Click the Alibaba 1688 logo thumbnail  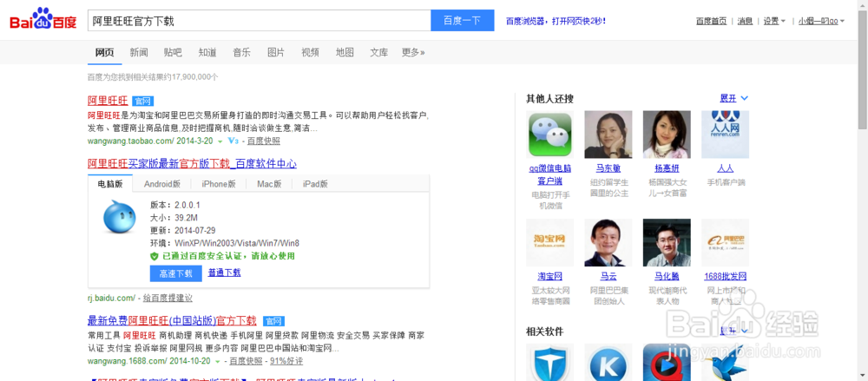725,242
